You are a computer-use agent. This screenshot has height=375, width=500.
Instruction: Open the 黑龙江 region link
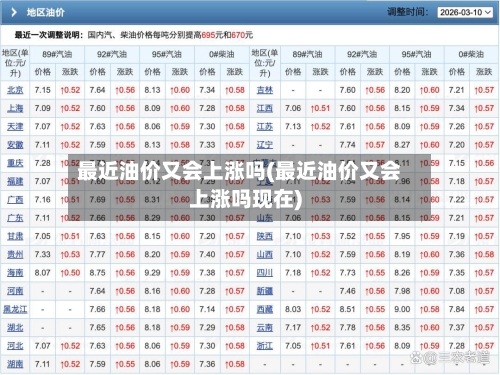coord(15,309)
